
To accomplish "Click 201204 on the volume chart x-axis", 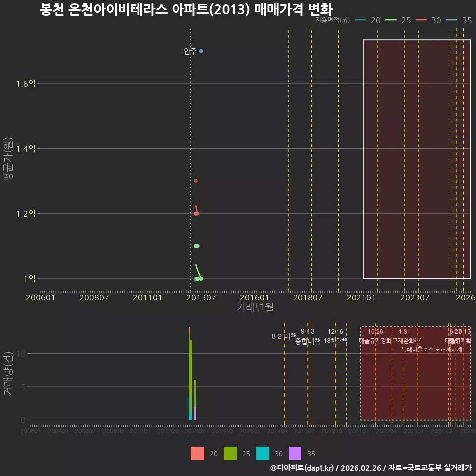I will (x=168, y=431).
